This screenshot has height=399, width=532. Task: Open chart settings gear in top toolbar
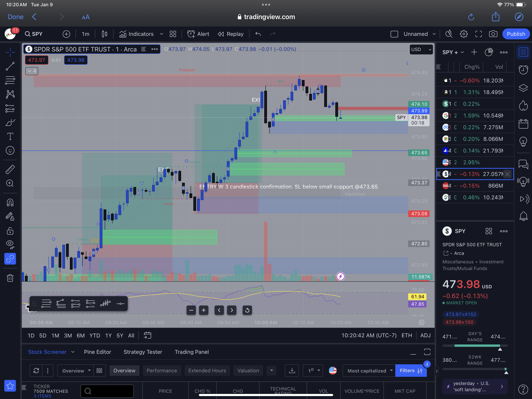(x=464, y=34)
